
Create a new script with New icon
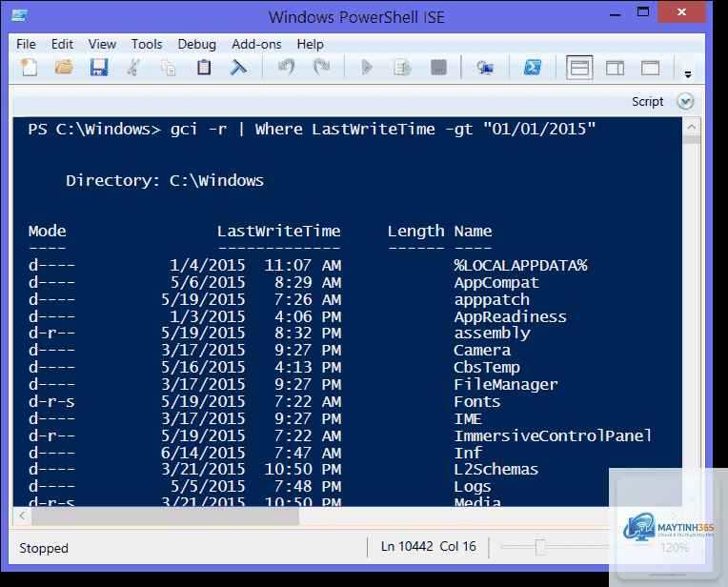pos(30,68)
